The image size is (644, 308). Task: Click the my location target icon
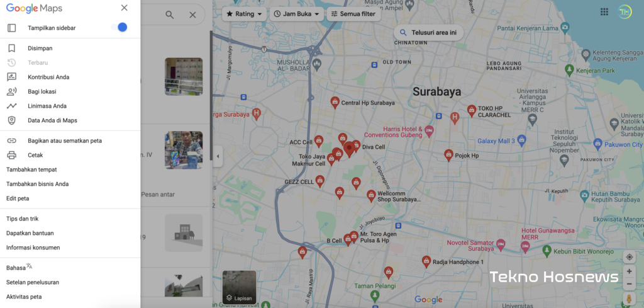pos(630,257)
